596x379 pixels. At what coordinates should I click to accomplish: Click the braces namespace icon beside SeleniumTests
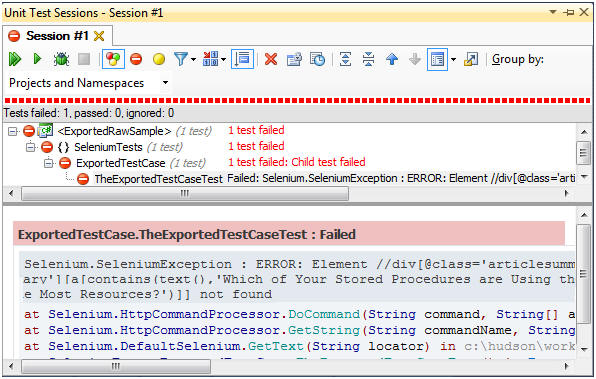coord(63,147)
